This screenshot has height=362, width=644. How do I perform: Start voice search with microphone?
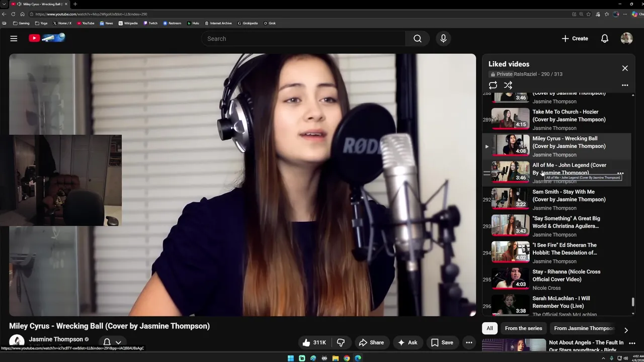click(x=443, y=38)
